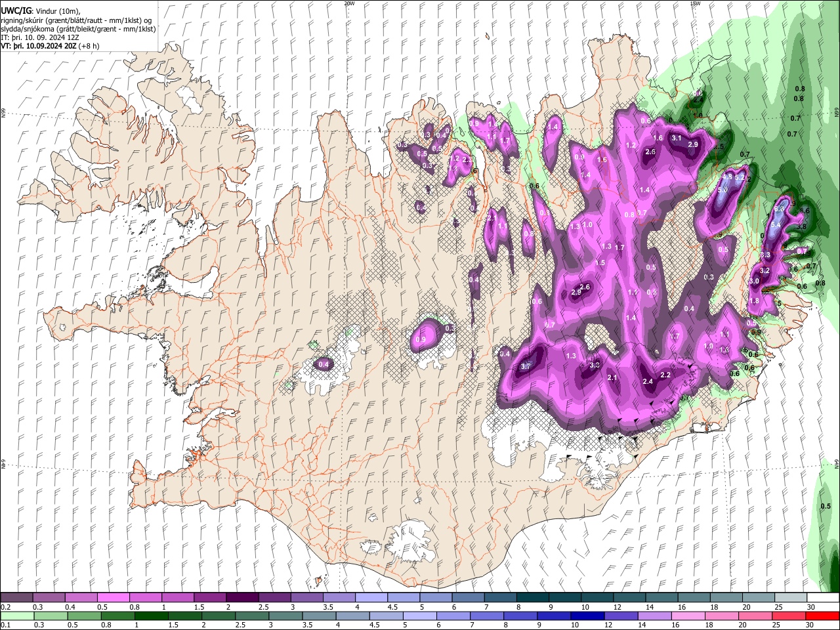This screenshot has width=840, height=630.
Task: Click the '(+8 h)' forecast offset text
Action: pos(89,46)
